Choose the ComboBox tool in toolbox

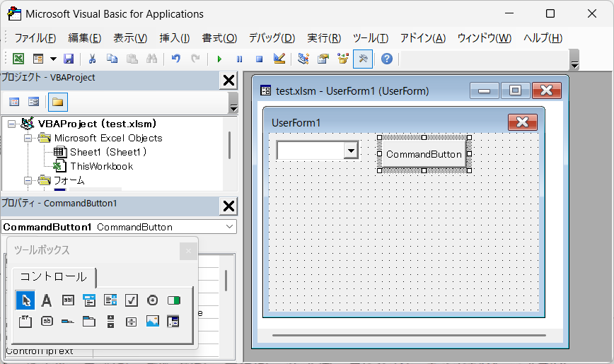[89, 300]
